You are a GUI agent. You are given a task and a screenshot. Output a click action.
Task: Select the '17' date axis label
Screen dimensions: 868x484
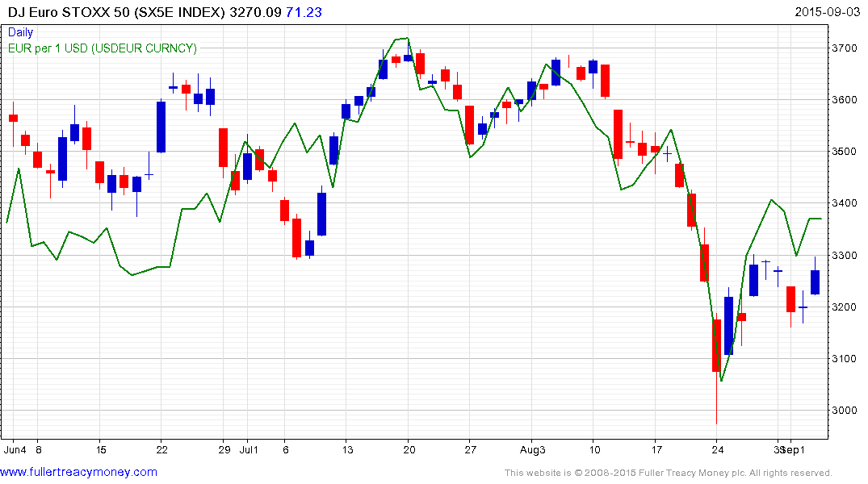(656, 449)
